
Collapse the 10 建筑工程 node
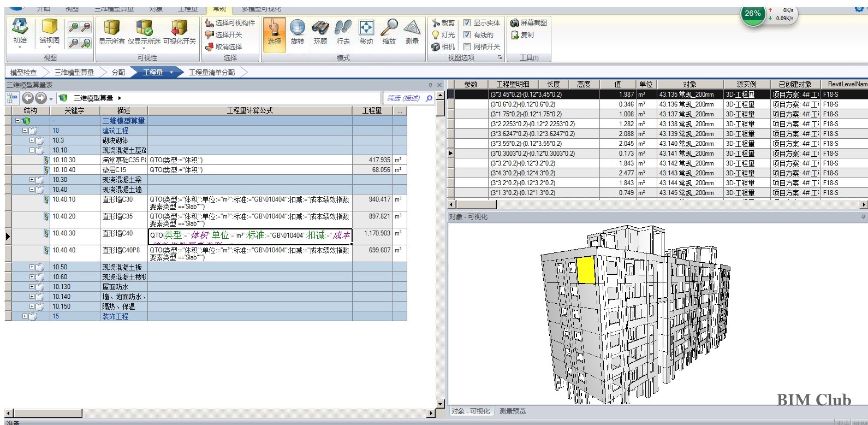point(25,131)
